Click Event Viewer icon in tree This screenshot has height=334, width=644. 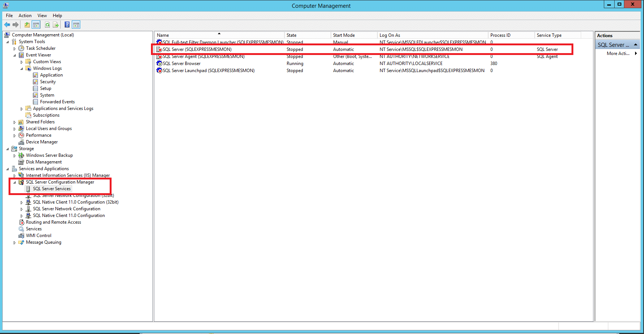point(22,55)
